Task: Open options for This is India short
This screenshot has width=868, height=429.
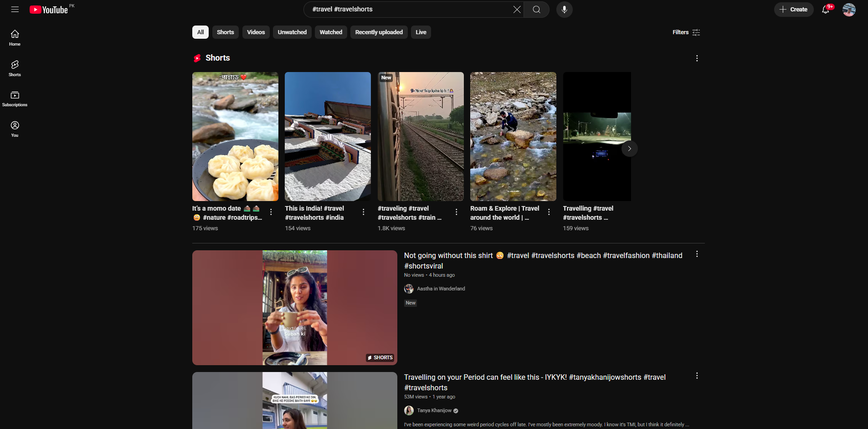Action: [x=364, y=212]
